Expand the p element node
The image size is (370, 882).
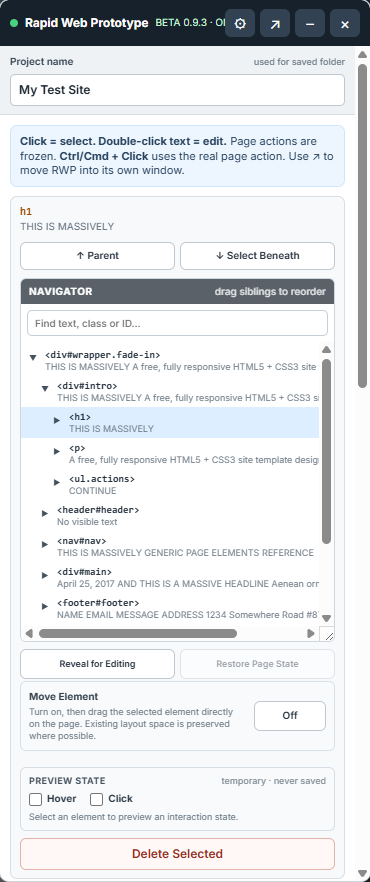[x=57, y=451]
